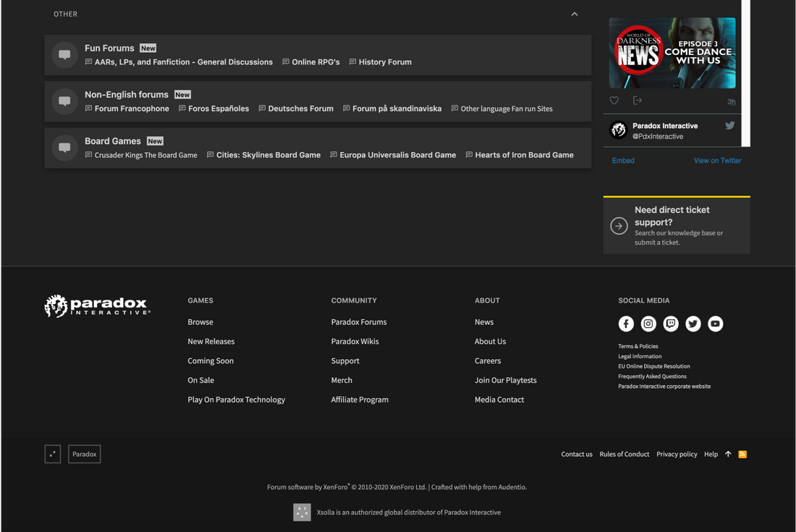
Task: Collapse the Other category section
Action: pos(575,14)
